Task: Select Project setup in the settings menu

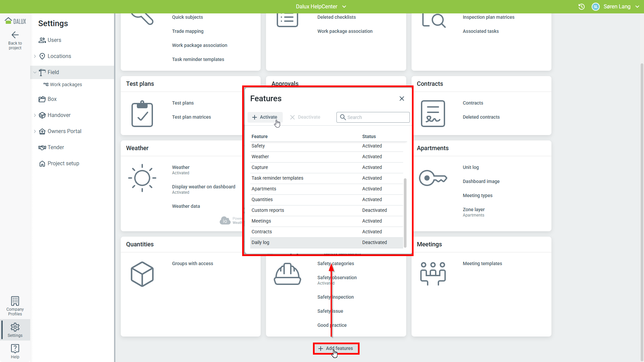Action: click(x=63, y=164)
